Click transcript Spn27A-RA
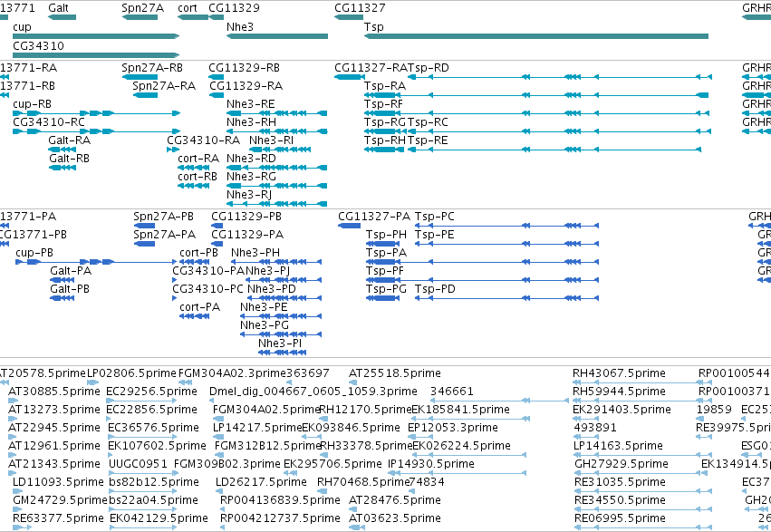The width and height of the screenshot is (771, 532). (x=145, y=95)
